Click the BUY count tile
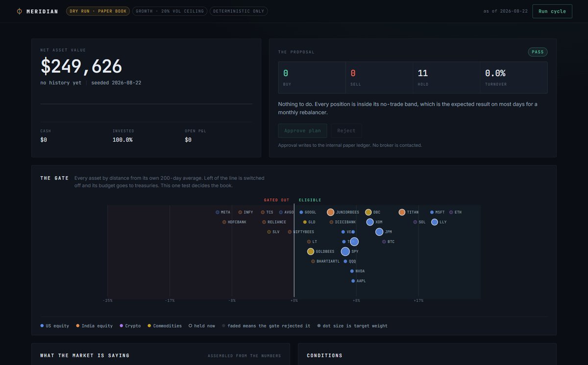This screenshot has width=588, height=365. tap(312, 78)
